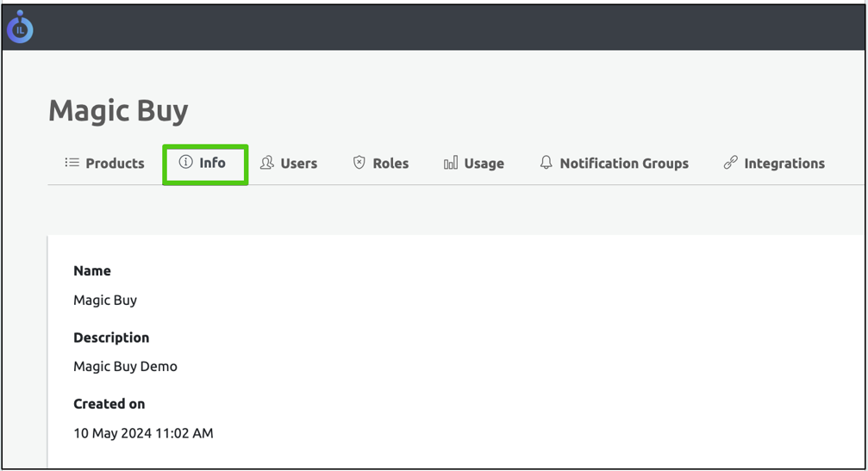Click the chain link icon beside Integrations

click(730, 163)
